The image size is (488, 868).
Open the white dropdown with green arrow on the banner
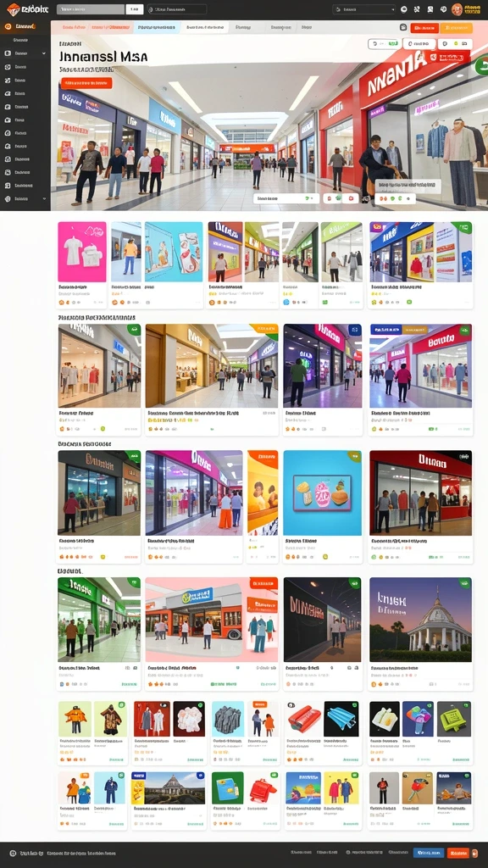(x=286, y=198)
